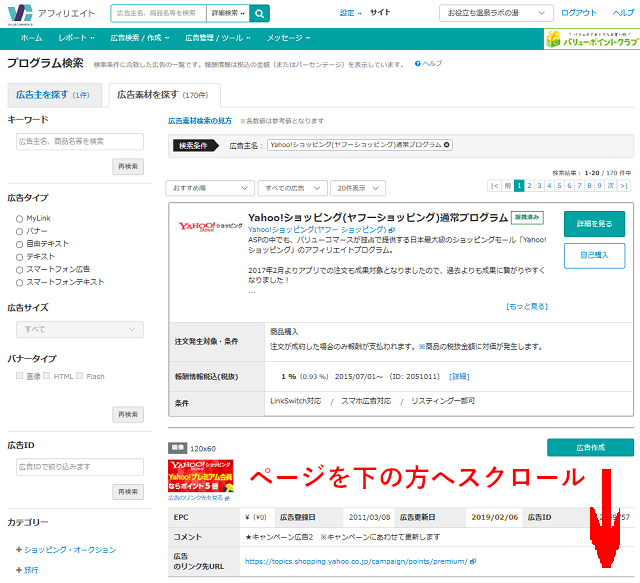Click the 次 next page link

(610, 186)
